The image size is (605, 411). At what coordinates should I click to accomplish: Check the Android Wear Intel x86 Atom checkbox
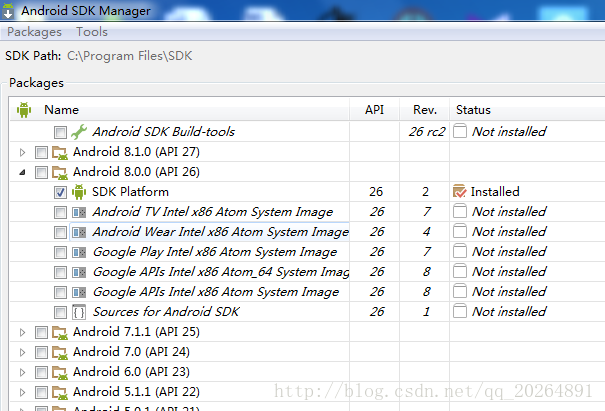coord(60,232)
